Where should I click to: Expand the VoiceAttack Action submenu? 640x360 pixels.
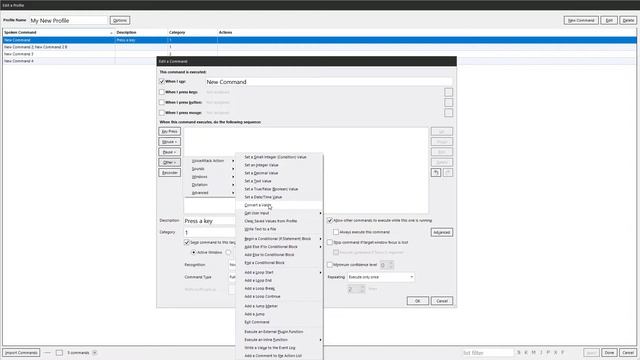(210, 161)
